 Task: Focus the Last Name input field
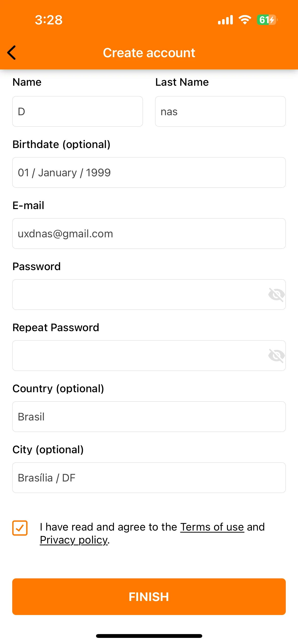[x=220, y=111]
